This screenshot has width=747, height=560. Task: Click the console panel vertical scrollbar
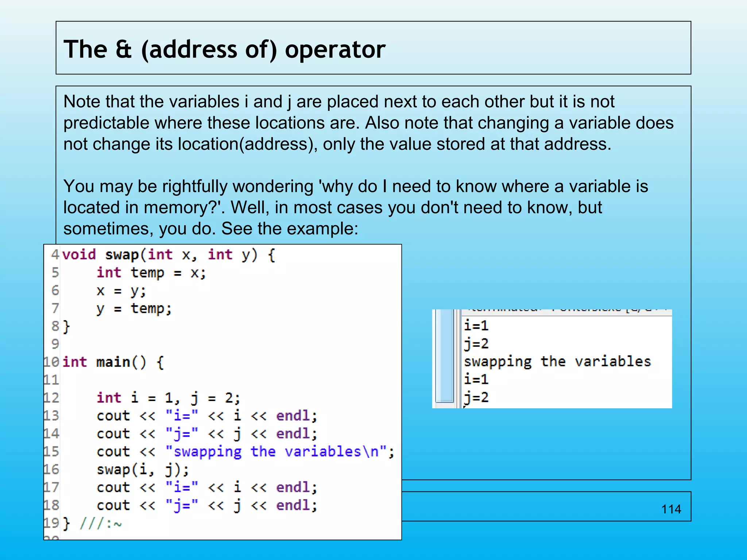coord(445,356)
